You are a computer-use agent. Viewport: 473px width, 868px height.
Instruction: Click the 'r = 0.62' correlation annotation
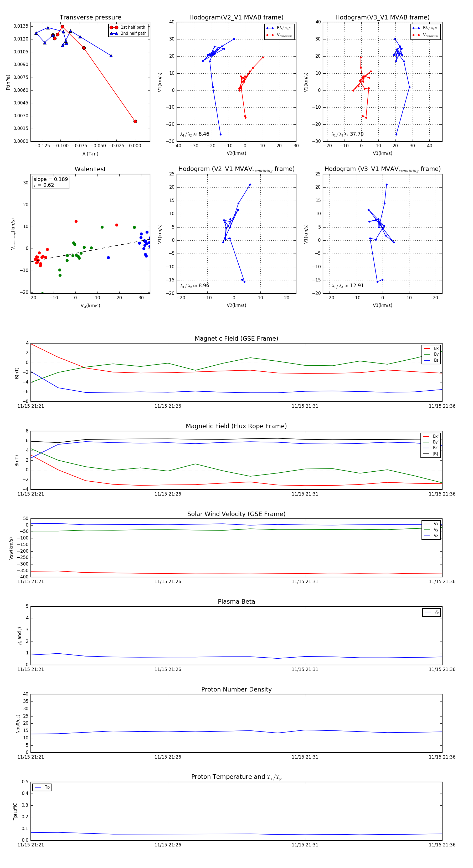point(44,185)
